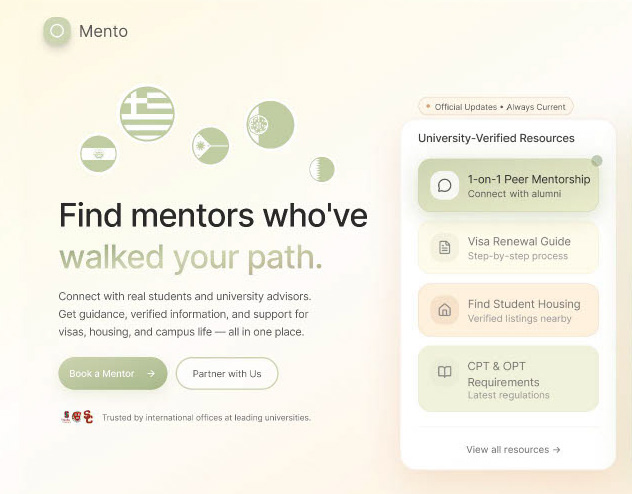Open CPT & OPT Requirements card
The width and height of the screenshot is (632, 494).
(x=508, y=379)
